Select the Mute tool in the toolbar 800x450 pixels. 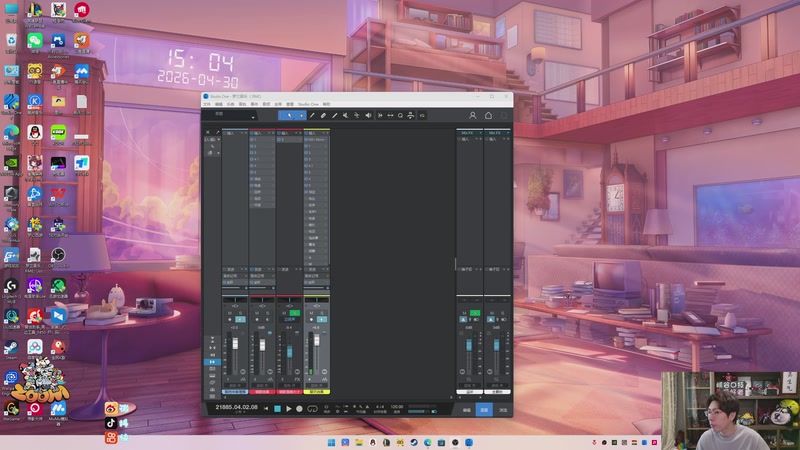click(x=345, y=115)
